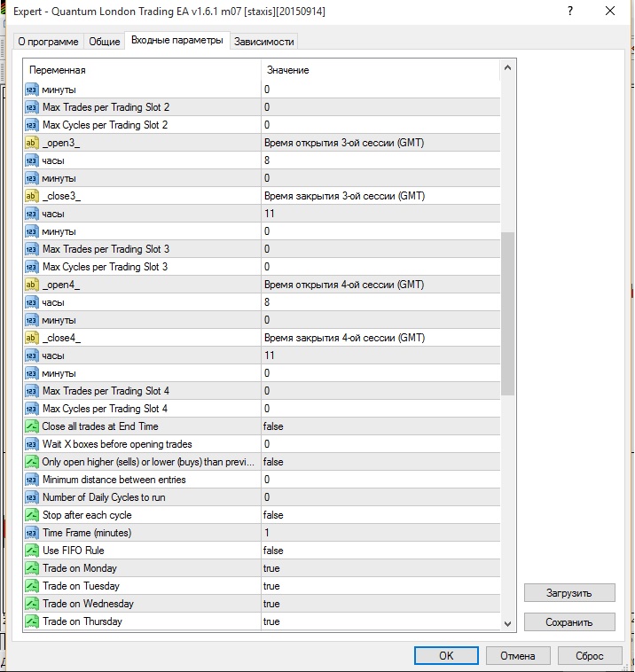This screenshot has width=635, height=672.
Task: Click the false value of Use FIFO Rule
Action: point(273,551)
